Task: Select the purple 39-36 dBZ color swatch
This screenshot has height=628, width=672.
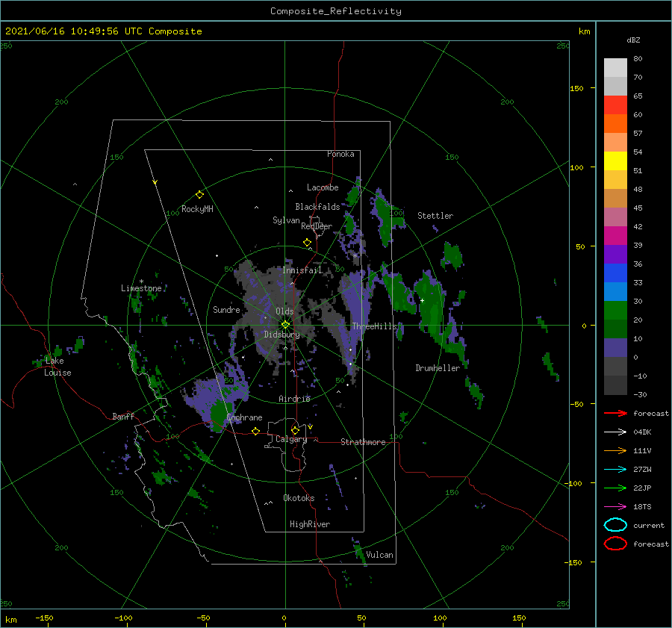Action: coord(615,255)
